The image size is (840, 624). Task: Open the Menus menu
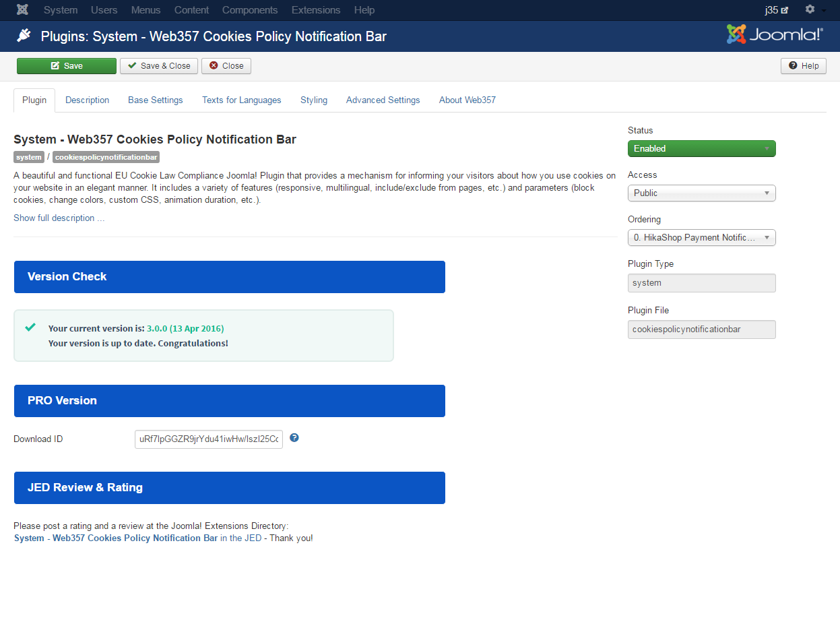146,10
